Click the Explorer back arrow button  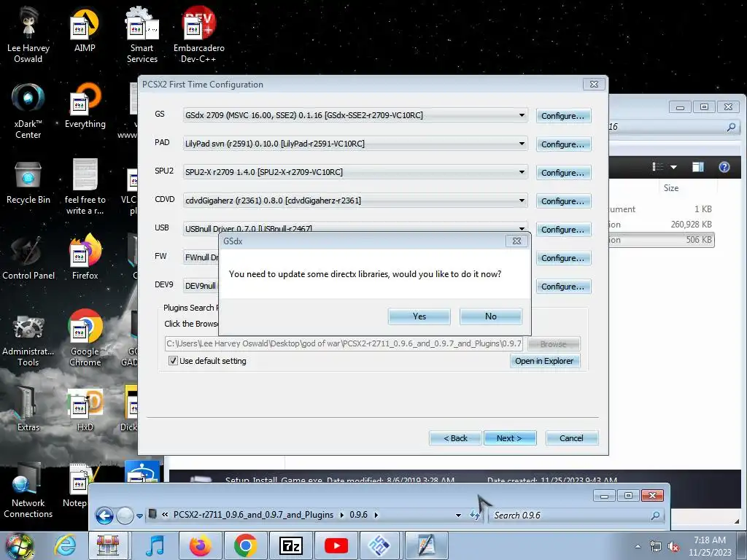pos(105,516)
